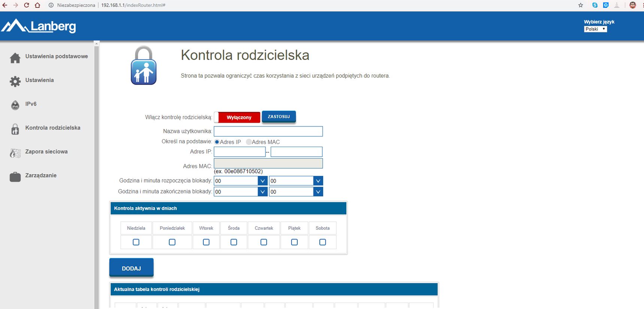Image resolution: width=644 pixels, height=309 pixels.
Task: Open Zapora sieciowa menu item
Action: point(46,152)
